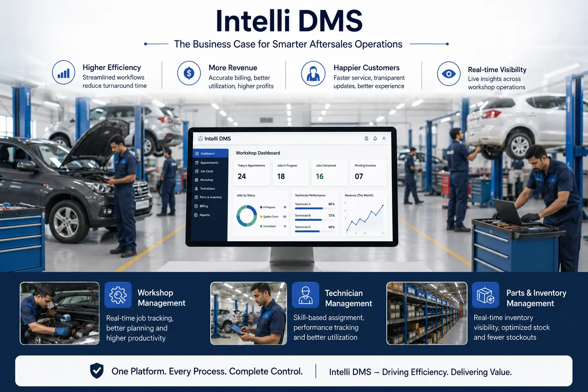Click the technician with tablet thumbnail
This screenshot has height=392, width=588.
(248, 314)
